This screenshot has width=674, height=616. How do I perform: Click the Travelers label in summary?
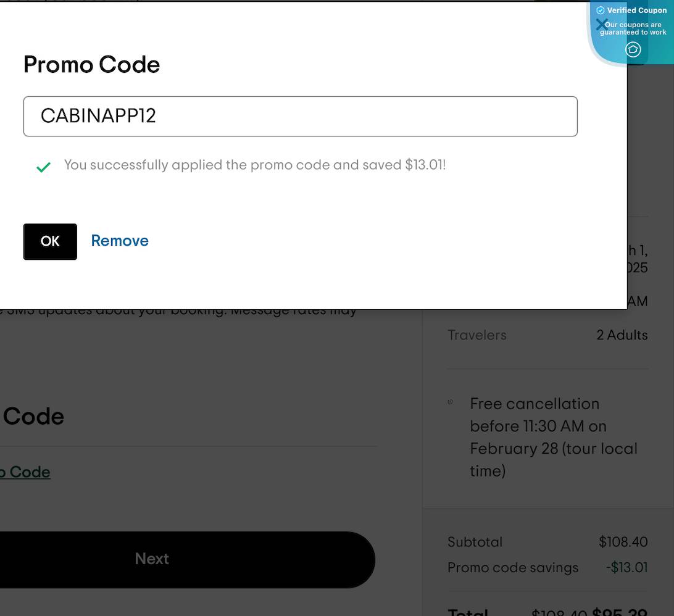point(476,335)
